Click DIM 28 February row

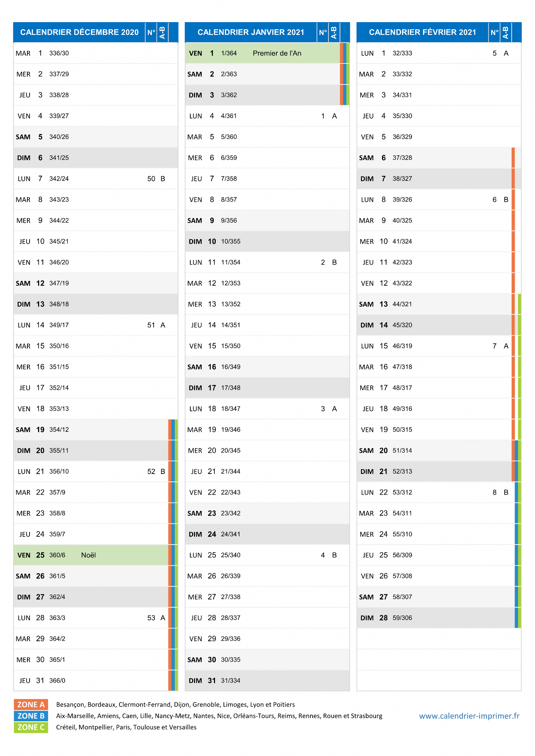[439, 618]
